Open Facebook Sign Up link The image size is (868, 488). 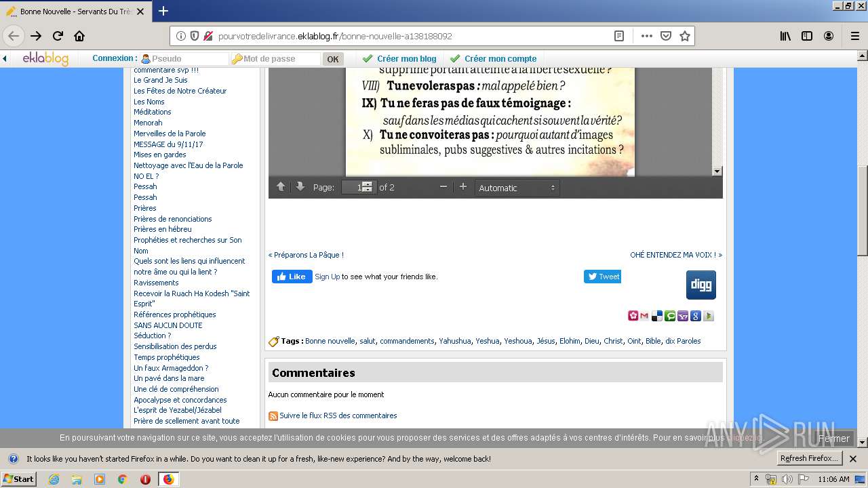[x=328, y=277]
